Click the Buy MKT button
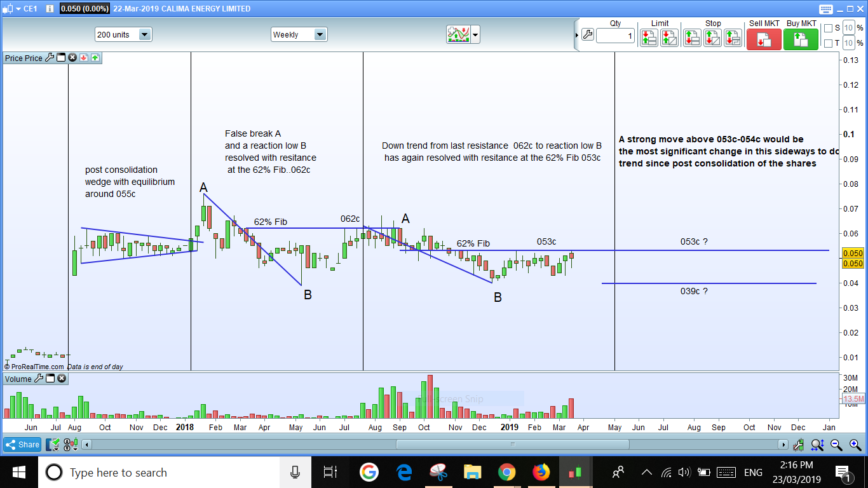This screenshot has width=868, height=488. coord(801,39)
